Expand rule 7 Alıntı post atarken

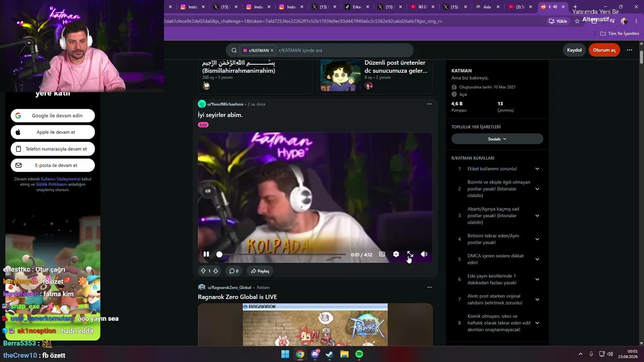click(x=537, y=300)
